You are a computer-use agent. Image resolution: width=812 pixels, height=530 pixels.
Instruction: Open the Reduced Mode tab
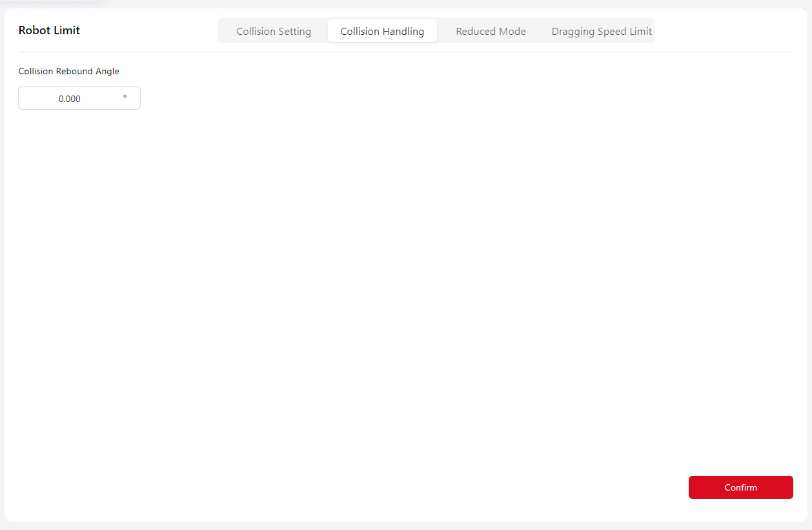tap(491, 31)
